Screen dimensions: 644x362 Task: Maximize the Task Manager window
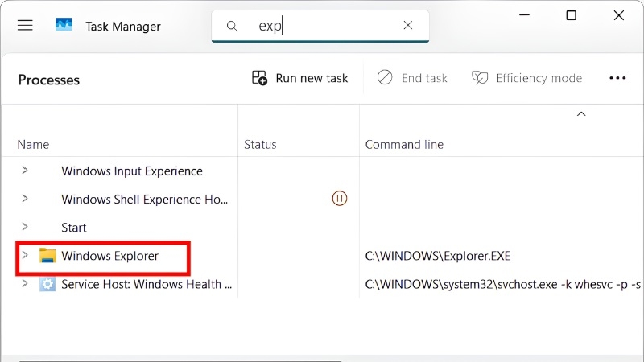point(571,15)
